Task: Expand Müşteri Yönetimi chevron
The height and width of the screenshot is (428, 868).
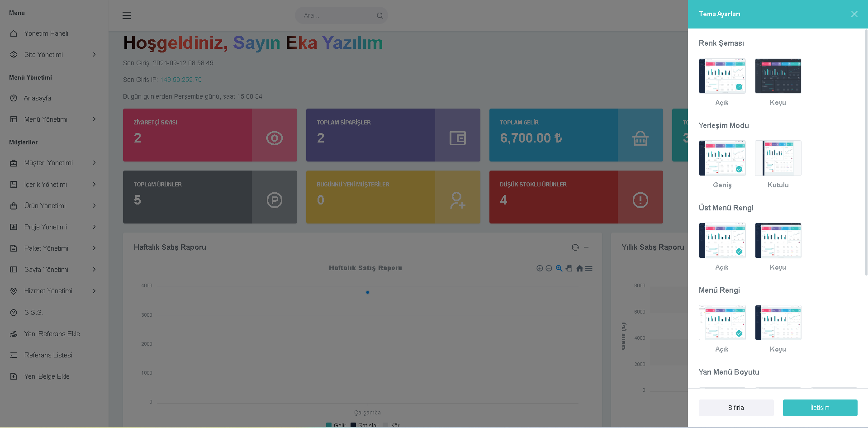Action: [94, 163]
